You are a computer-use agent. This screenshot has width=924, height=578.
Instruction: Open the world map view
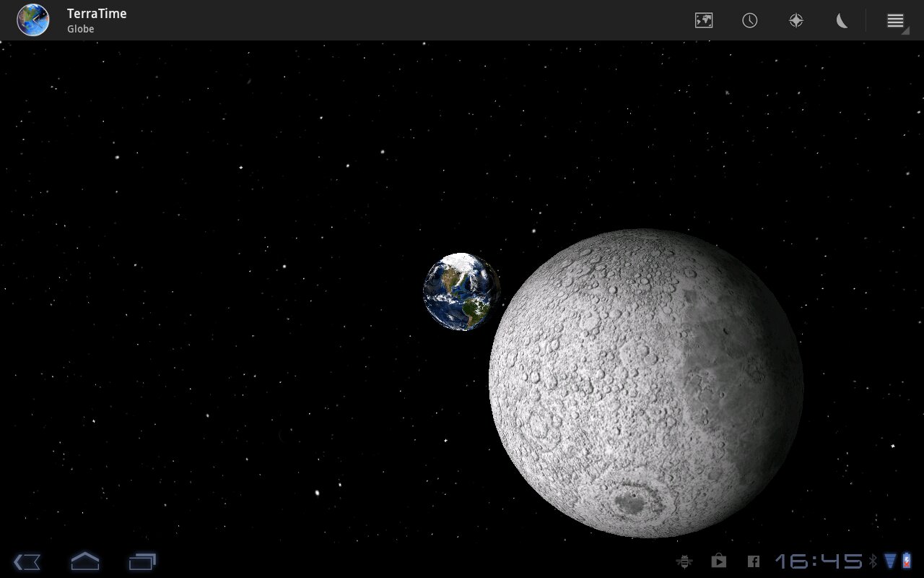pos(704,20)
